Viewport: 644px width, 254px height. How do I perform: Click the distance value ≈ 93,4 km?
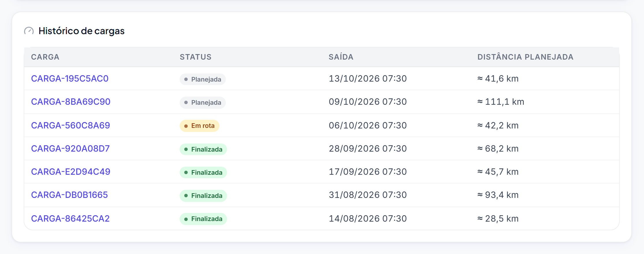pyautogui.click(x=498, y=195)
